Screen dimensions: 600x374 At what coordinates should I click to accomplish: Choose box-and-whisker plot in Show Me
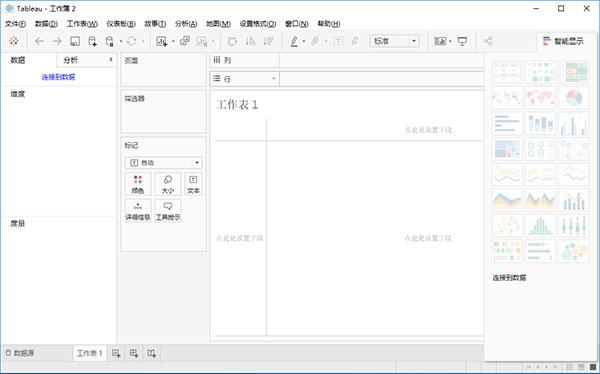click(574, 225)
